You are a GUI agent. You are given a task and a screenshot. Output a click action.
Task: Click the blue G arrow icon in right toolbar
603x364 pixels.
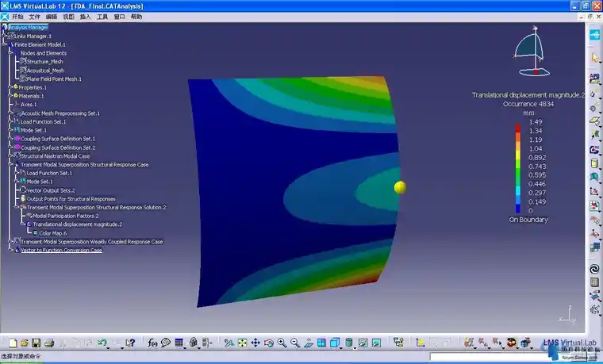[594, 149]
